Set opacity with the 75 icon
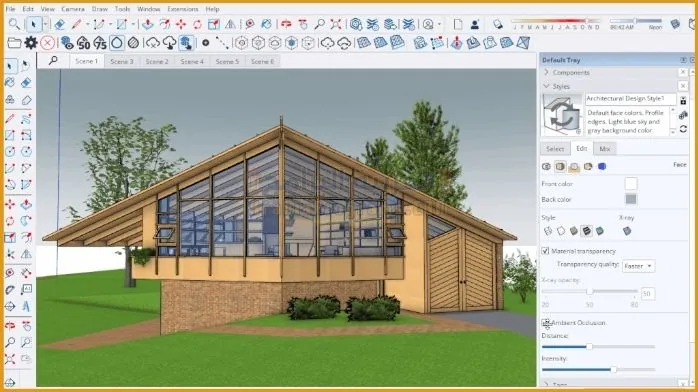The height and width of the screenshot is (392, 698). point(100,43)
